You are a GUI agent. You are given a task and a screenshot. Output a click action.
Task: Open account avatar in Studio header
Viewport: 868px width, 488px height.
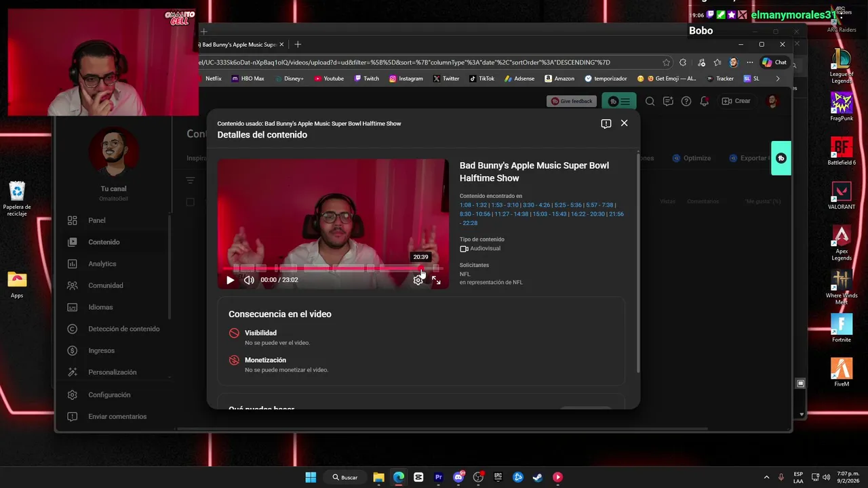point(772,101)
